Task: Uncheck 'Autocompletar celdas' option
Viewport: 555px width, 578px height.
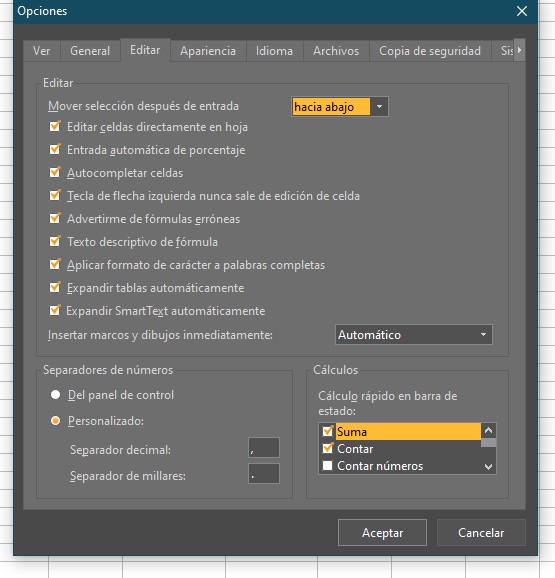Action: [55, 172]
